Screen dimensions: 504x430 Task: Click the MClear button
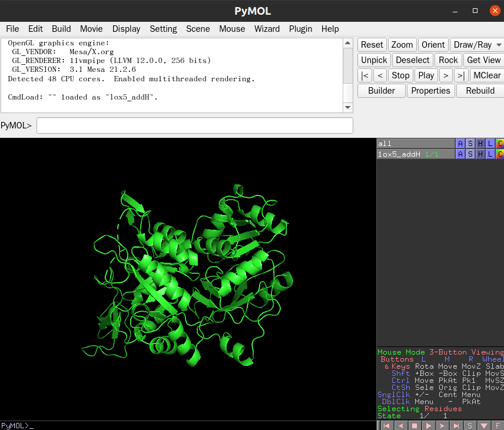coord(487,75)
